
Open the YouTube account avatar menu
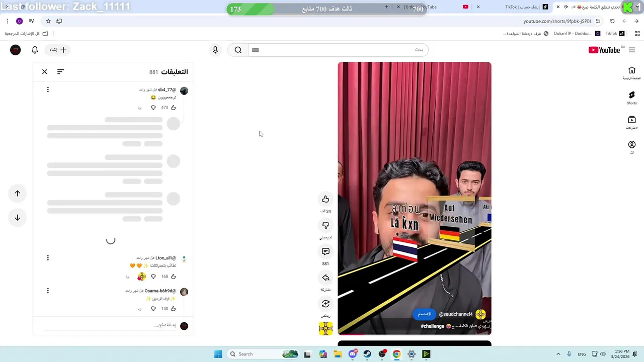coord(16,50)
